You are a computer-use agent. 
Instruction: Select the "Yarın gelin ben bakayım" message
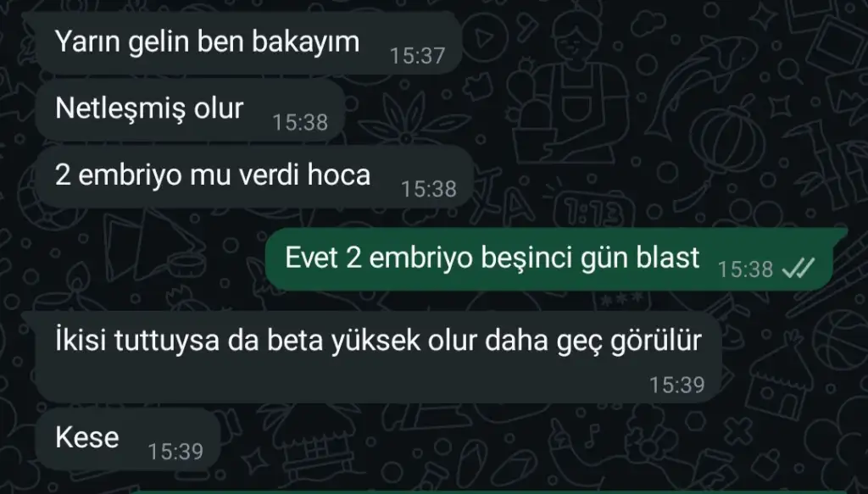(x=248, y=42)
